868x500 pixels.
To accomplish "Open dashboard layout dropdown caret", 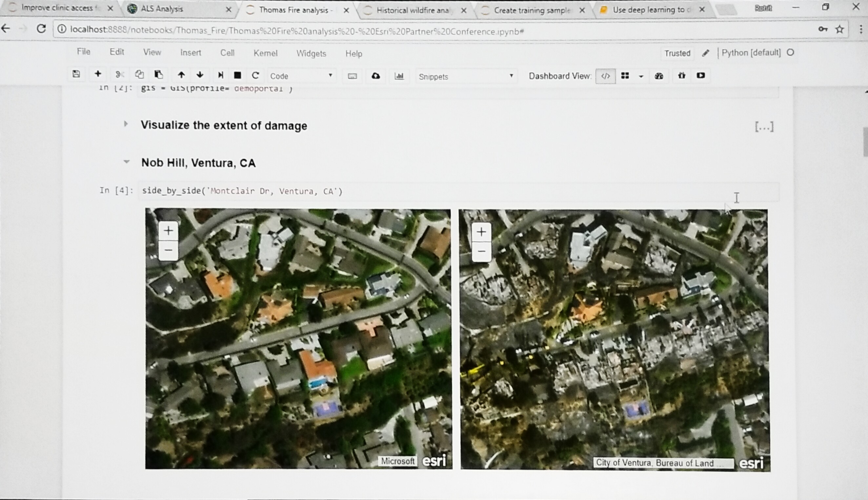I will 641,77.
